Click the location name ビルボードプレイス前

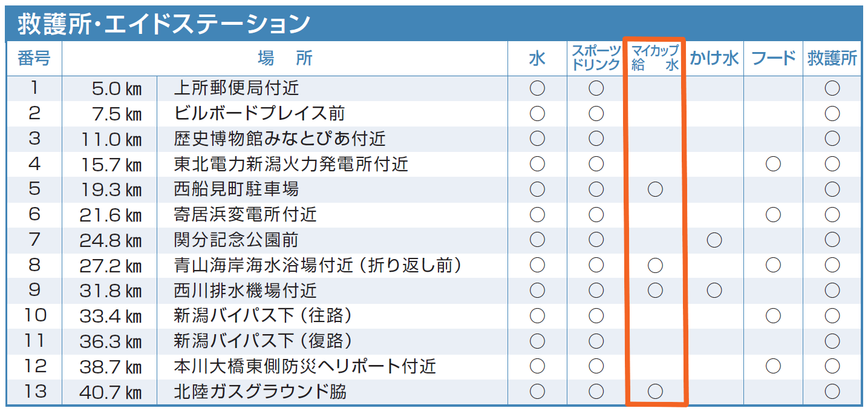259,114
